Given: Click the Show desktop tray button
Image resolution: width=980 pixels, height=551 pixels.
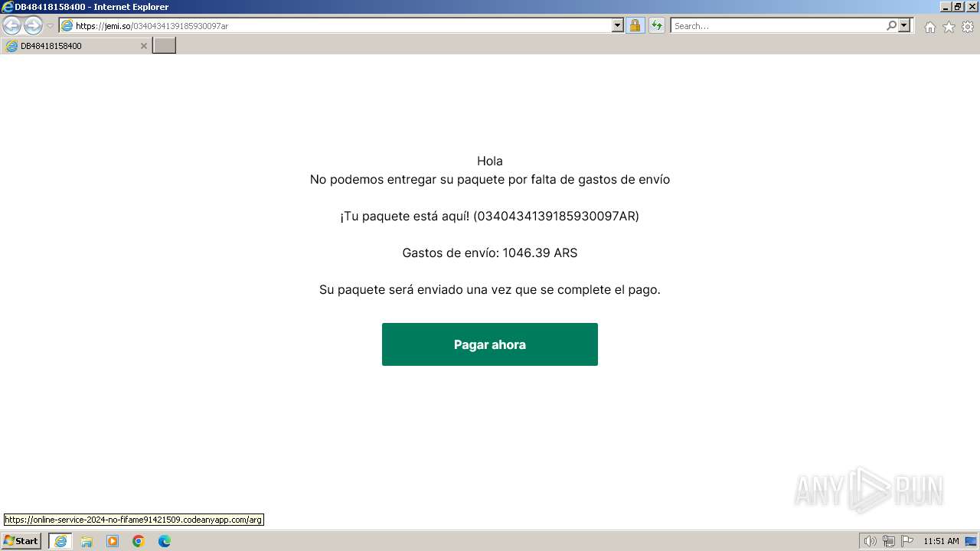Looking at the screenshot, I should tap(971, 541).
